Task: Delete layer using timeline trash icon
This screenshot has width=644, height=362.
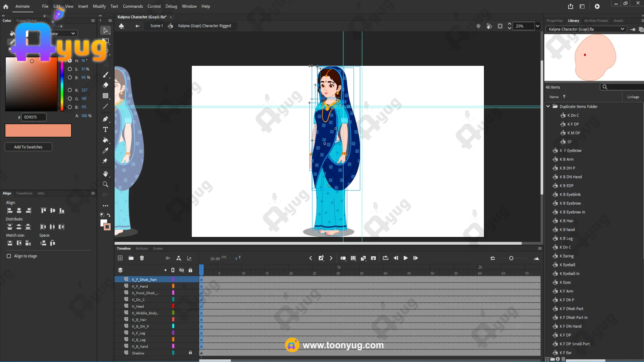Action: click(x=142, y=258)
